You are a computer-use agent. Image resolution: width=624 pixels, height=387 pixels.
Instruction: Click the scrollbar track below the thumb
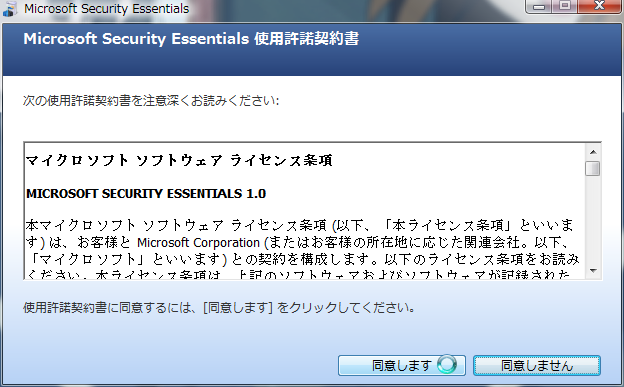(x=593, y=220)
